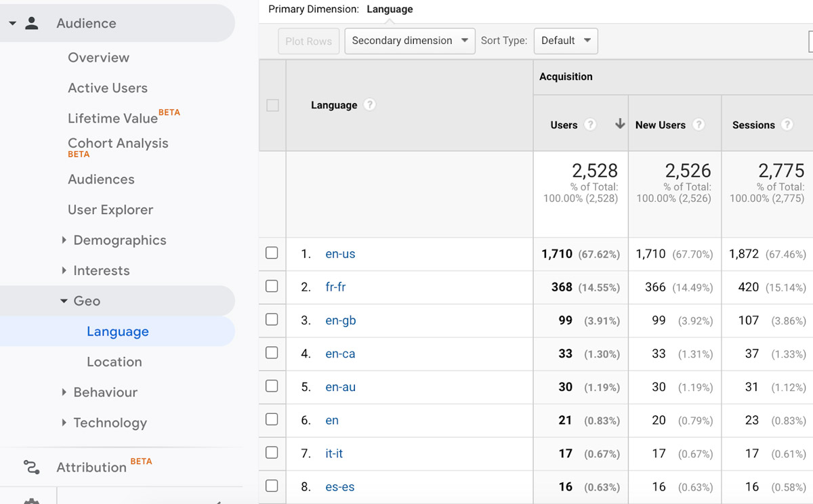813x504 pixels.
Task: Collapse the Audience section arrow
Action: coord(12,23)
